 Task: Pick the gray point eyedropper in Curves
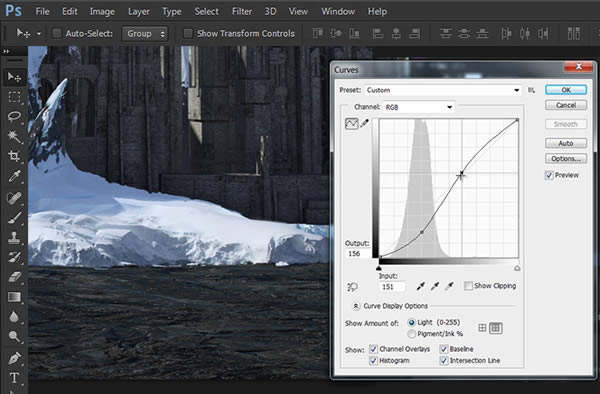(435, 286)
